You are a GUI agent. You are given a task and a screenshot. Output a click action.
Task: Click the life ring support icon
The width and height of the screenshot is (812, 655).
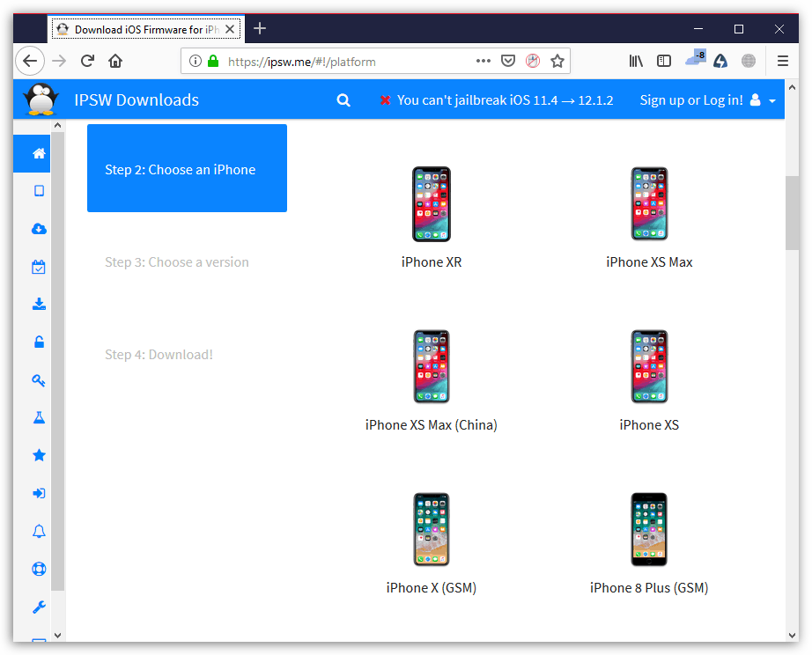pyautogui.click(x=39, y=569)
